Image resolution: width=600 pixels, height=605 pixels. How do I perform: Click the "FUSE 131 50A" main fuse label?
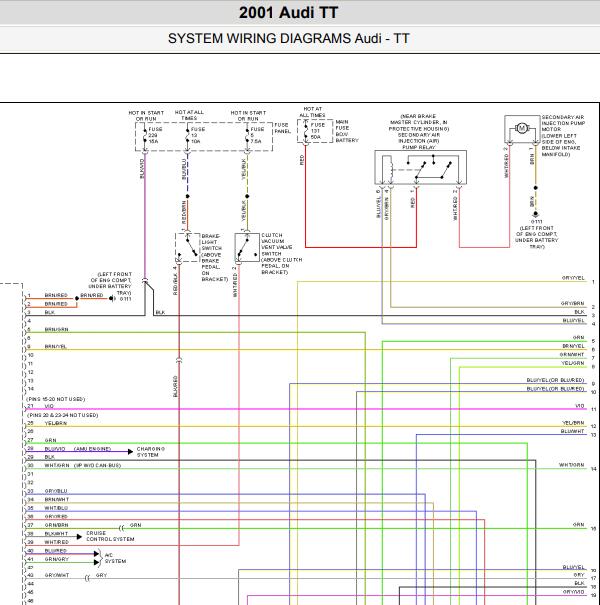pos(318,131)
